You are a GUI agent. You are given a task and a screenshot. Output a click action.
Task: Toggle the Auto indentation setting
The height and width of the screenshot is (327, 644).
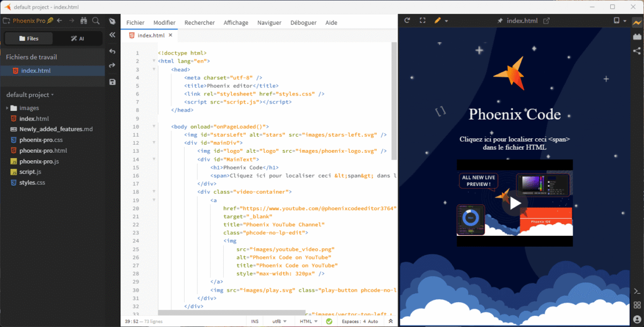pyautogui.click(x=374, y=321)
